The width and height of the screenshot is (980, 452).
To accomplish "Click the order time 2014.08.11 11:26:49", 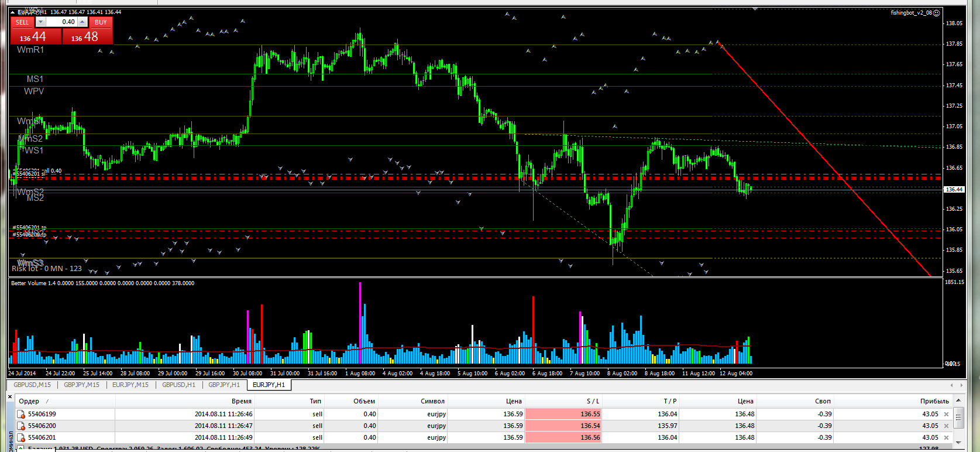I will (x=223, y=438).
